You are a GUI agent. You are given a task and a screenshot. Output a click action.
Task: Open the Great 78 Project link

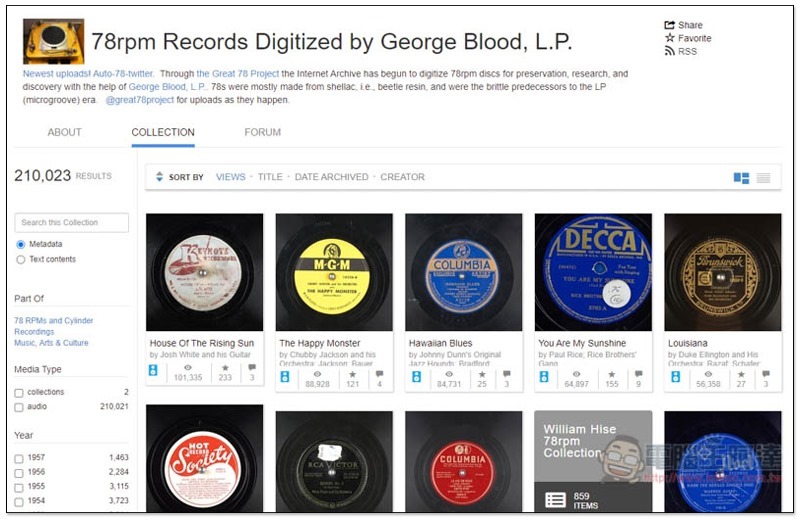click(x=238, y=73)
